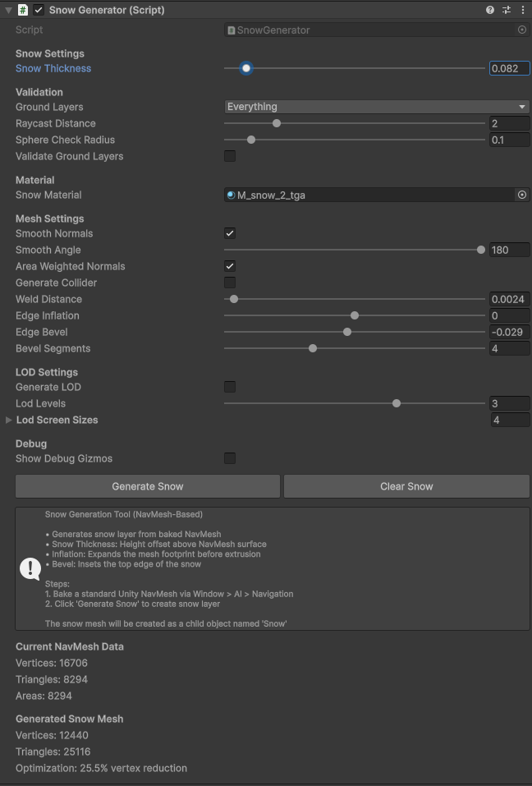Enable the Generate Collider checkbox
The height and width of the screenshot is (786, 532).
pyautogui.click(x=229, y=283)
